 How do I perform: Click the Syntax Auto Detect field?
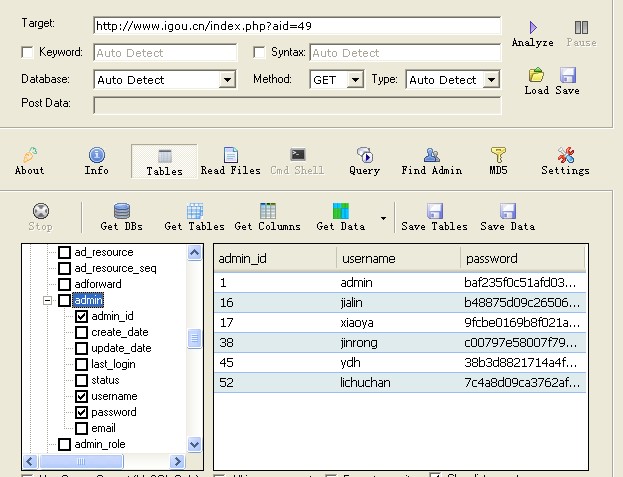pyautogui.click(x=405, y=52)
